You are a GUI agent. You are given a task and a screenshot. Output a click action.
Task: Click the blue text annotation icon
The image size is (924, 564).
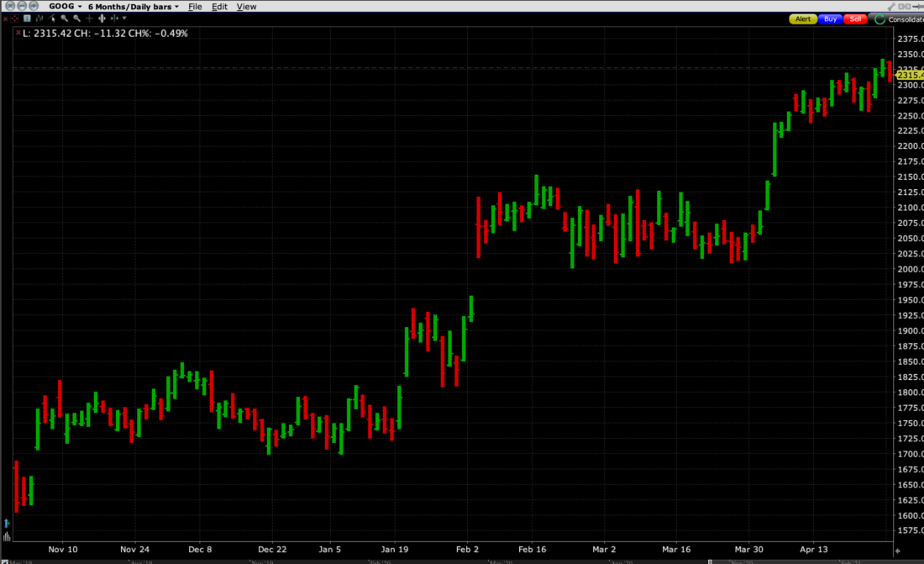(27, 18)
